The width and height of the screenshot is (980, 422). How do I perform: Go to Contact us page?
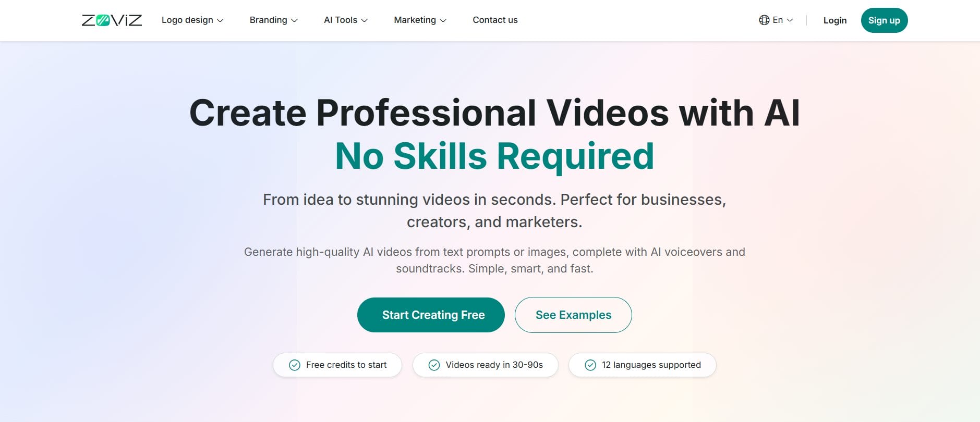[495, 20]
